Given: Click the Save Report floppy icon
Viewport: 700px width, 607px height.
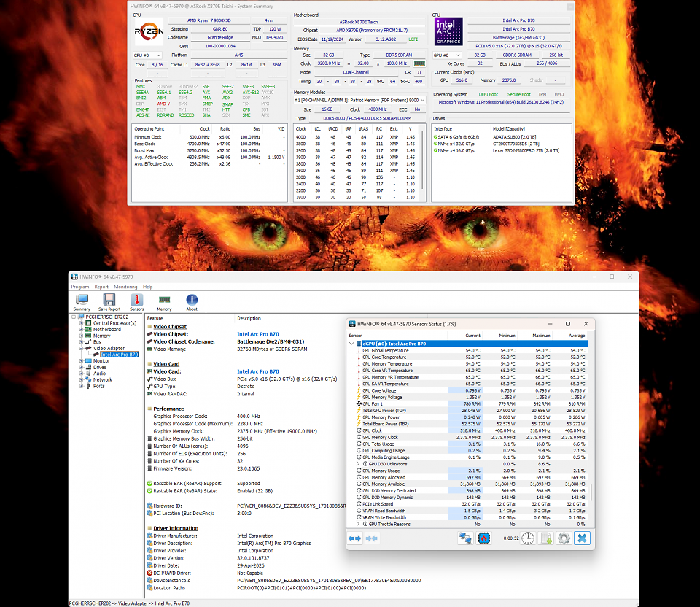Looking at the screenshot, I should [109, 302].
